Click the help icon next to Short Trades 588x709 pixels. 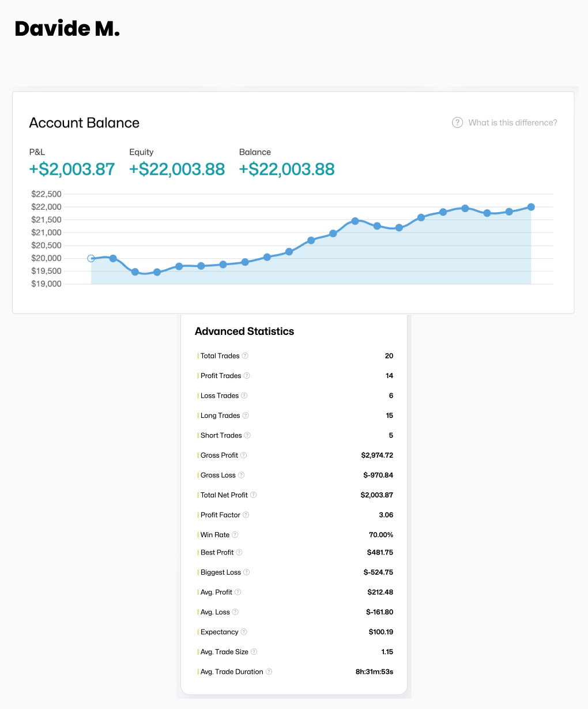[248, 435]
